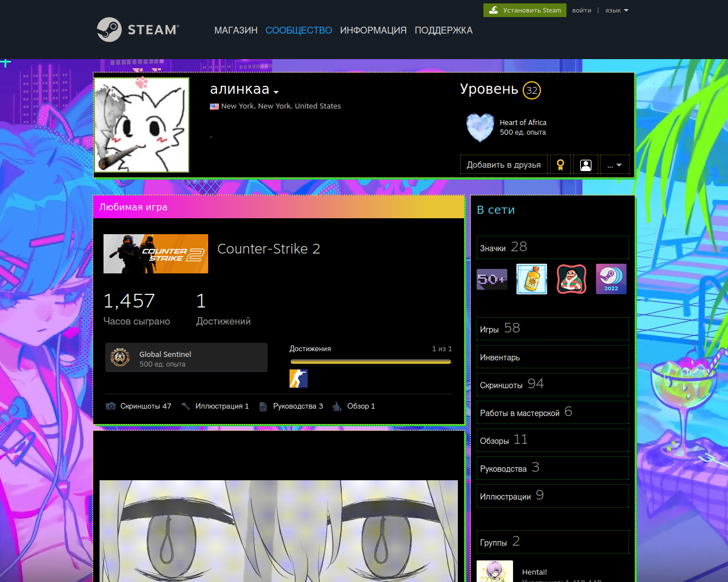Open the Игры 58 link
Screen dimensions: 728x582
[x=553, y=329]
